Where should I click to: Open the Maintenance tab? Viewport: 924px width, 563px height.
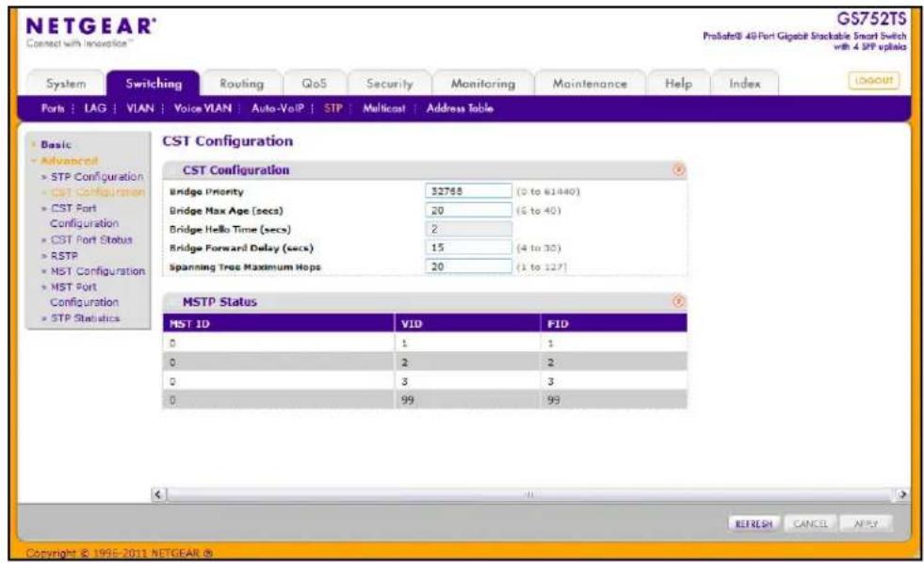tap(590, 84)
